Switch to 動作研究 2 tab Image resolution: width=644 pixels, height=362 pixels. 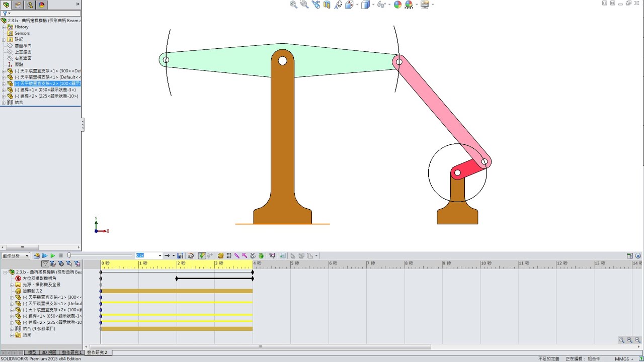[97, 352]
